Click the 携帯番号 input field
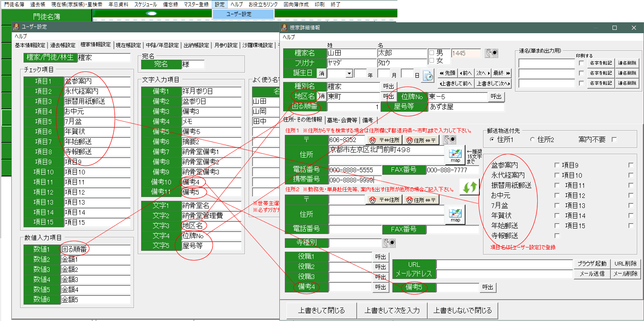Viewport: 644px width, 321px height. (x=355, y=179)
